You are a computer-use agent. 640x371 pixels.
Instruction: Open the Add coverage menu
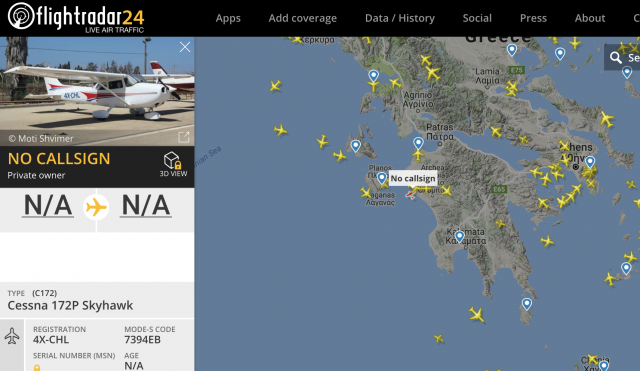(302, 18)
